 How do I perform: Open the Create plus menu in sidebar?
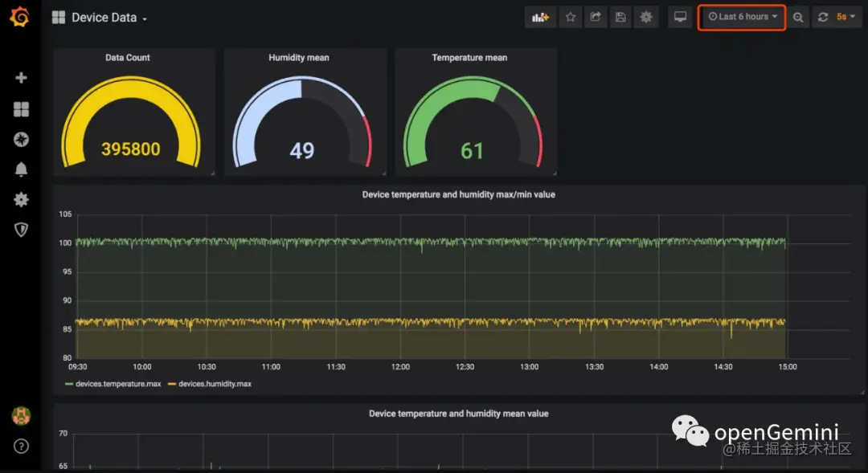pos(21,78)
